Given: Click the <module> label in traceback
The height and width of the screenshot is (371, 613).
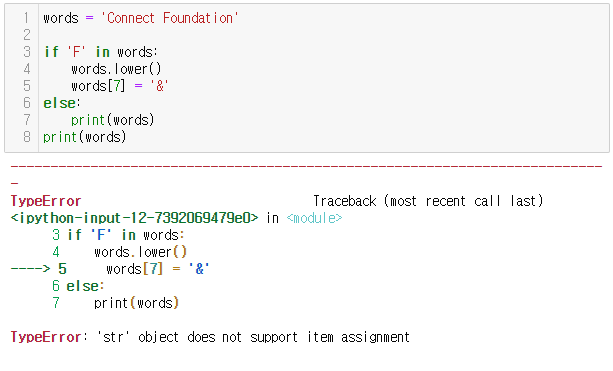Looking at the screenshot, I should click(x=314, y=218).
